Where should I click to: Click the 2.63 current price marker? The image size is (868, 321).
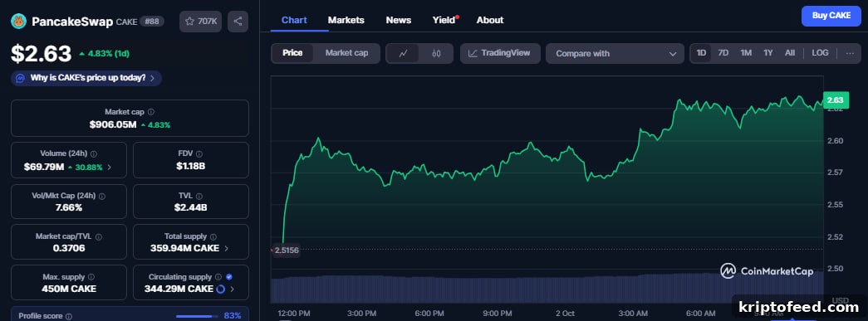click(x=835, y=100)
